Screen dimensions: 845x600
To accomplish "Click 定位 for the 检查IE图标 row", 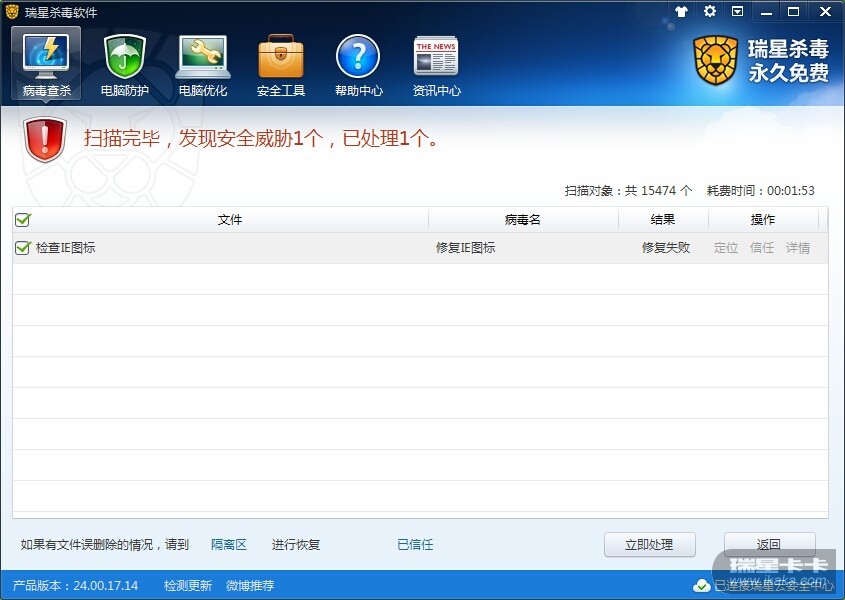I will (x=726, y=247).
